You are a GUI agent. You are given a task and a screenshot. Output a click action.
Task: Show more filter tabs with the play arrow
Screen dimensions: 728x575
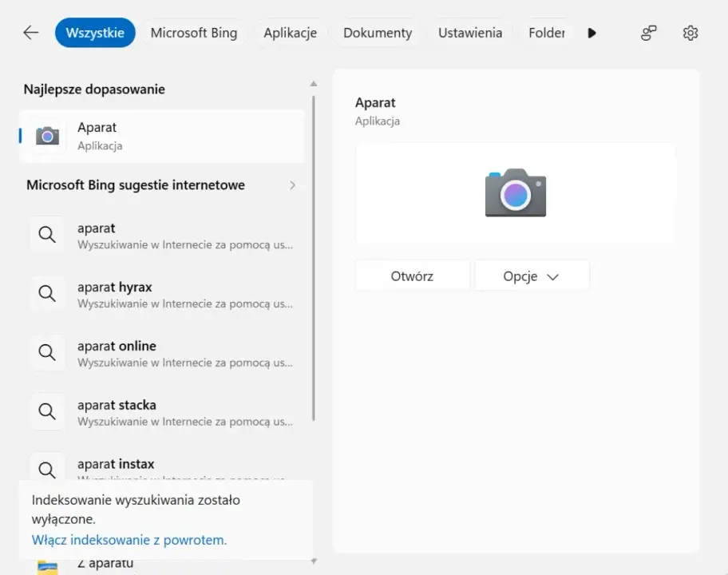point(591,33)
